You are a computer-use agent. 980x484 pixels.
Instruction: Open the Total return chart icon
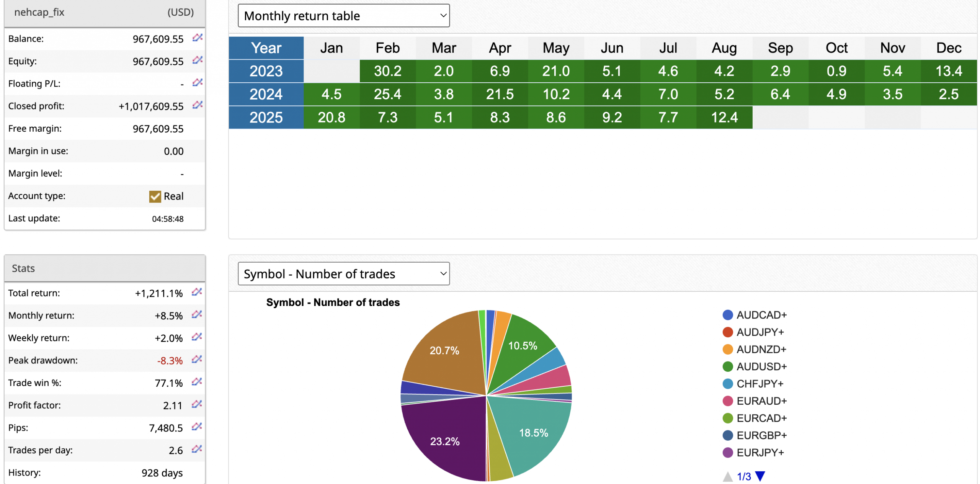click(x=196, y=292)
